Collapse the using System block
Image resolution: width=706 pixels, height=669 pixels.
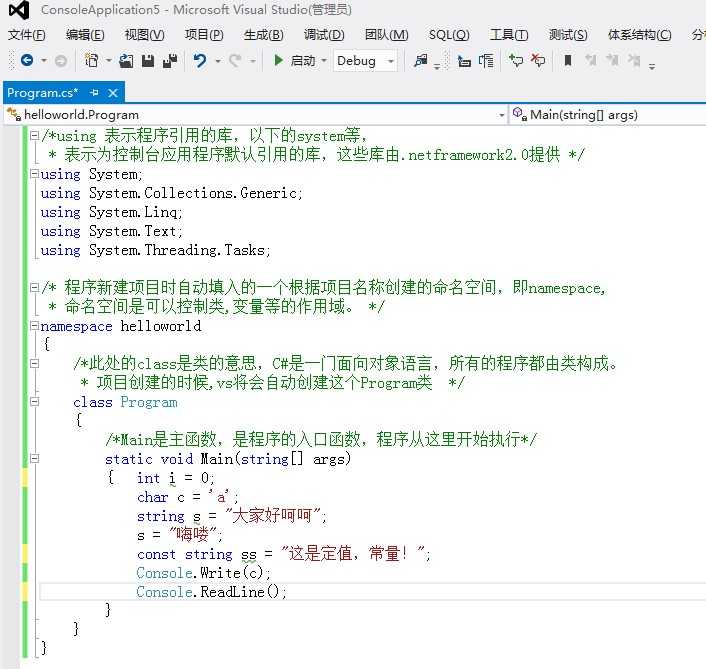pos(34,173)
